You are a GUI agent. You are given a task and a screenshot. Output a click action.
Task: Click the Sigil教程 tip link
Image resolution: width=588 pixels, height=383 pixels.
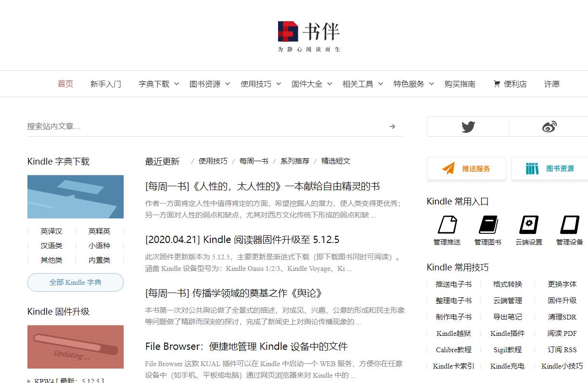(508, 350)
